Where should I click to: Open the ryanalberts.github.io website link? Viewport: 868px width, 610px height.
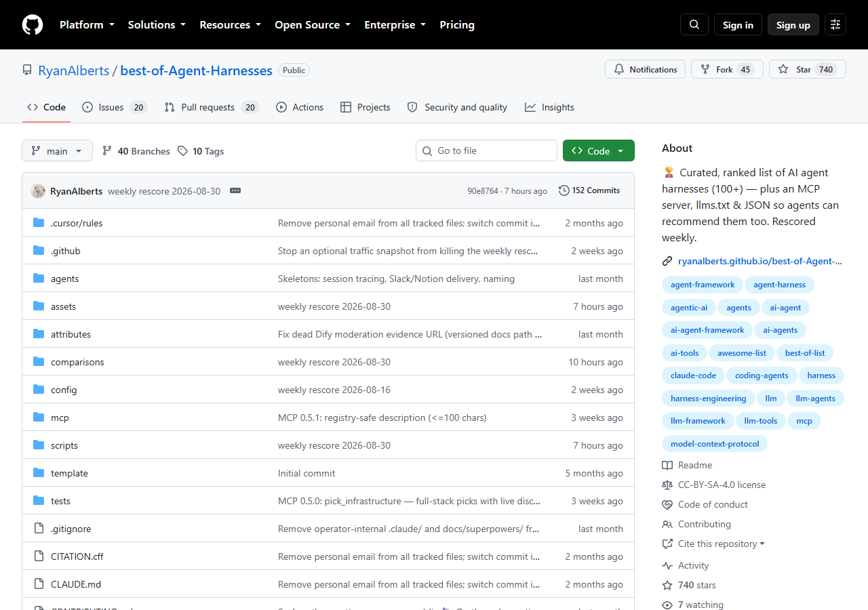[760, 261]
